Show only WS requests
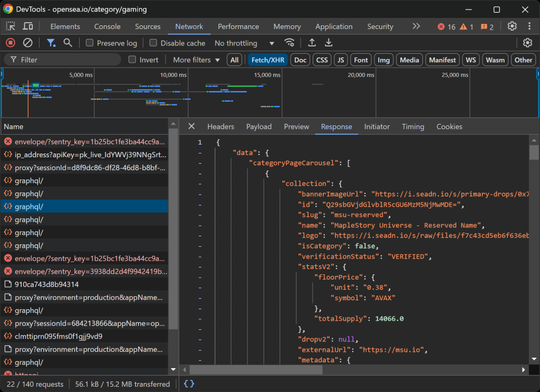 click(470, 60)
